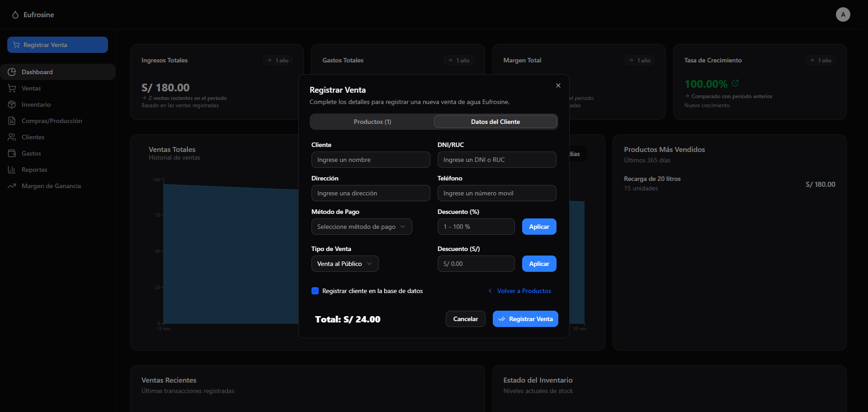Open Tasa de Crecimiento 1 año selector
The height and width of the screenshot is (412, 868).
tap(820, 60)
